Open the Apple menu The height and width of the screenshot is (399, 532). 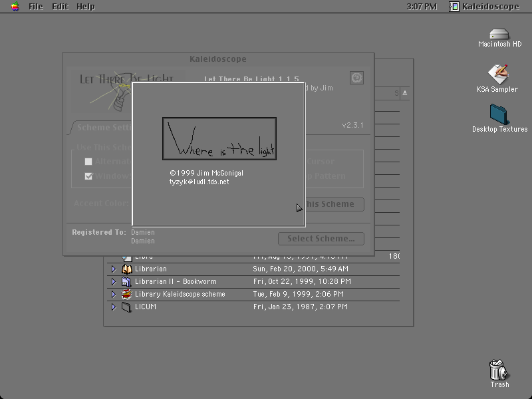[x=15, y=7]
